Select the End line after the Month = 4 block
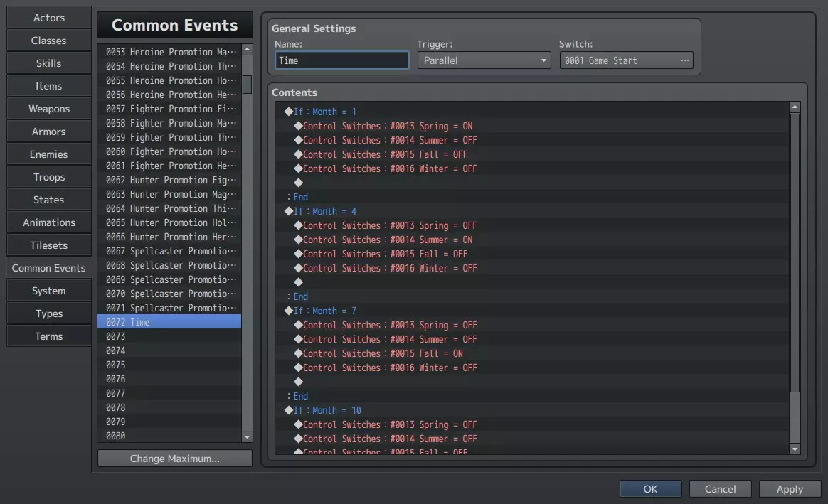 pos(532,296)
